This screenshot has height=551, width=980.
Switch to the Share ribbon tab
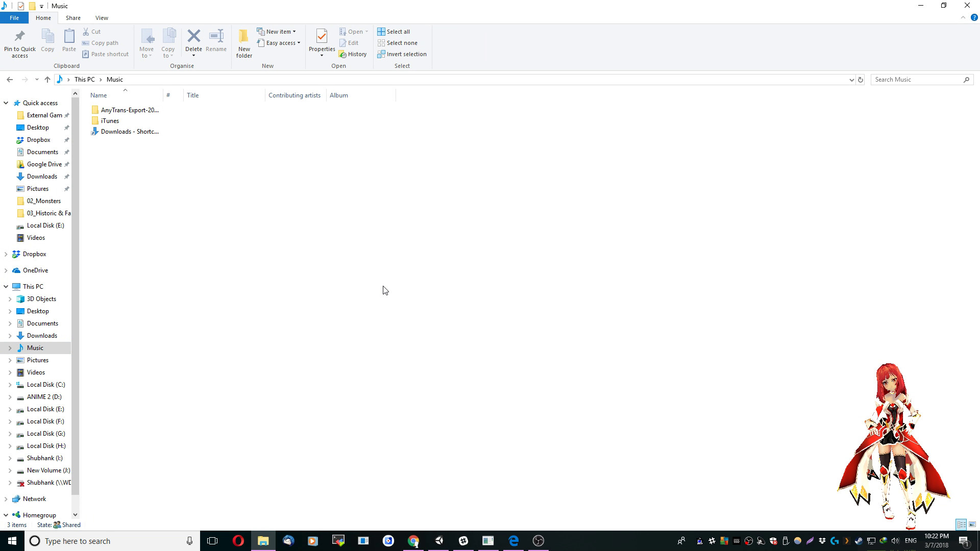[x=73, y=17]
